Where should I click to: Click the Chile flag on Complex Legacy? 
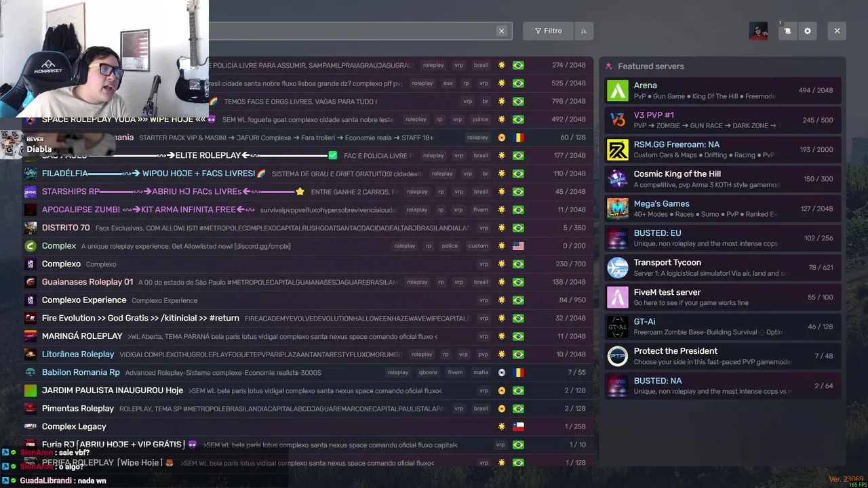click(x=518, y=426)
